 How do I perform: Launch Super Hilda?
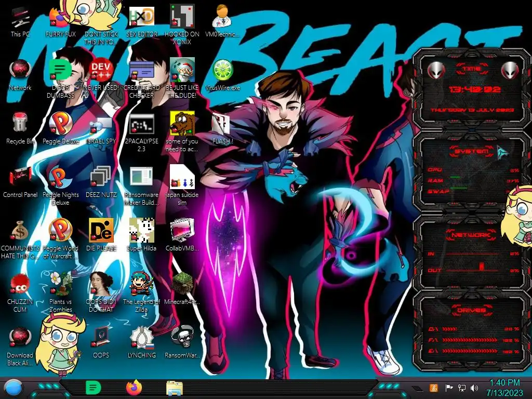(x=141, y=235)
